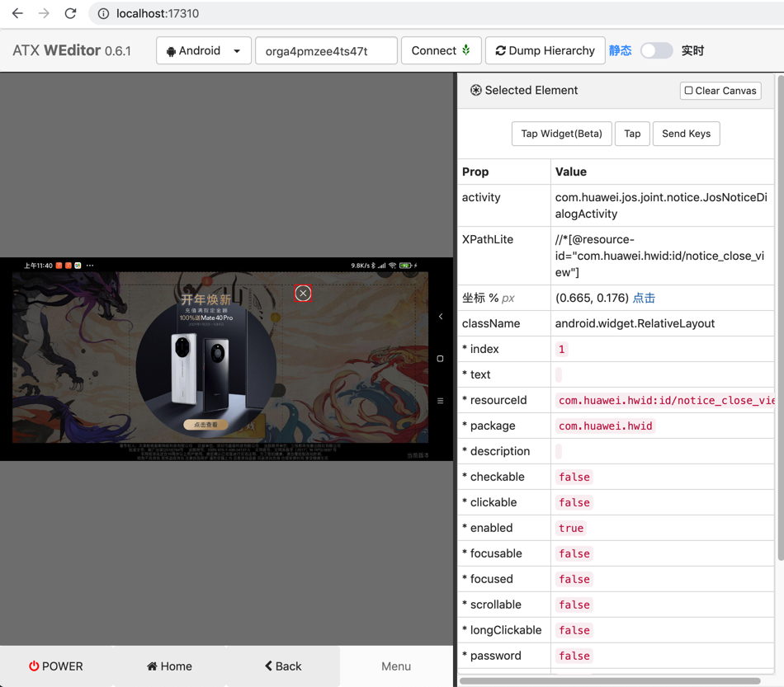Click the XPathLite value text
The height and width of the screenshot is (687, 784).
[659, 256]
